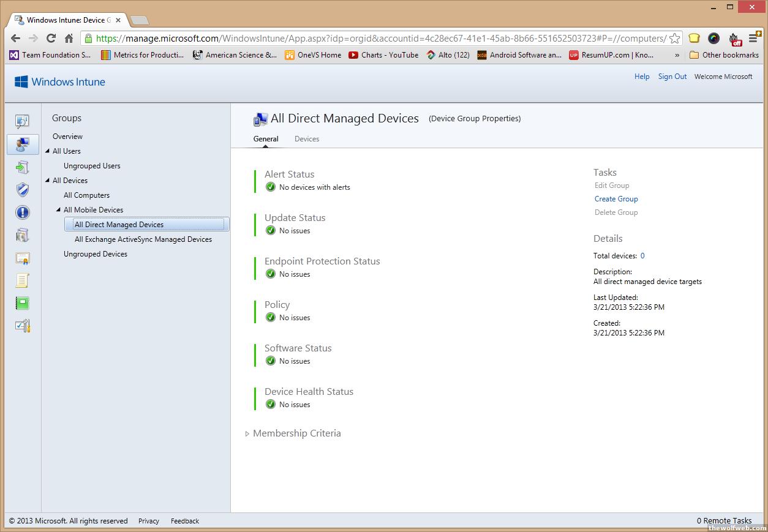The image size is (768, 532).
Task: Click Endpoint Protection Status heading
Action: (322, 261)
